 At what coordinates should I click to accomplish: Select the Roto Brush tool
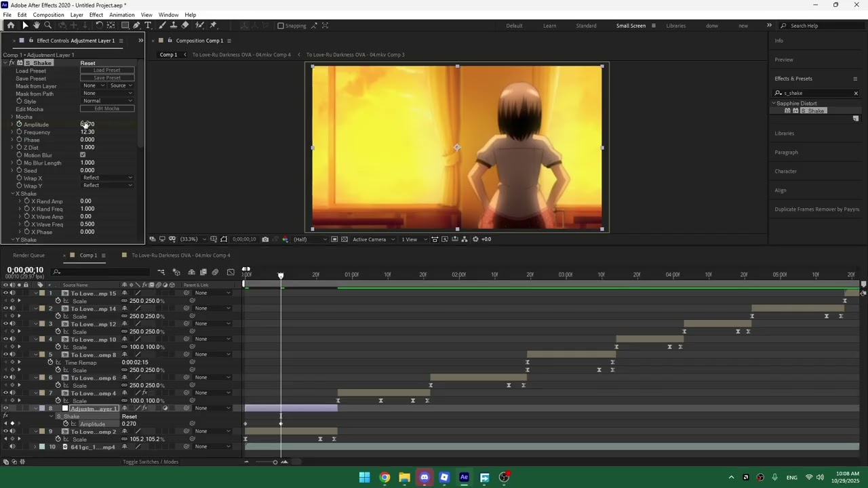[x=199, y=25]
